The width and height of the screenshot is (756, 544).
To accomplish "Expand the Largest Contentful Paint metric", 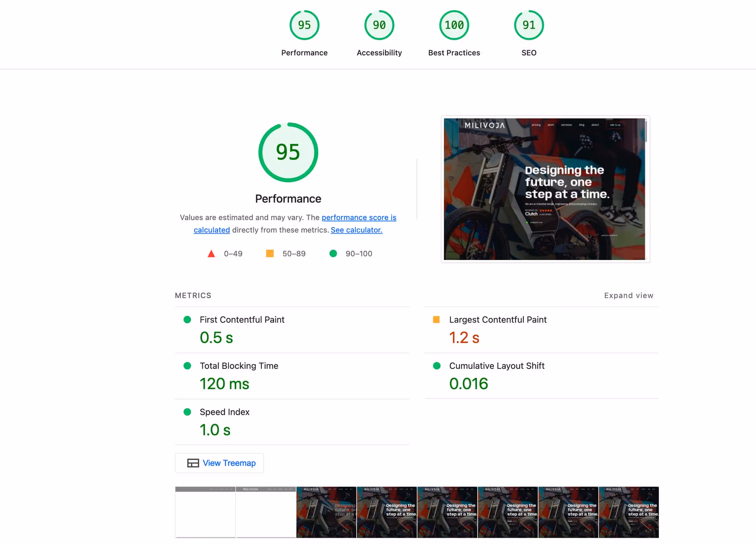I will 497,320.
